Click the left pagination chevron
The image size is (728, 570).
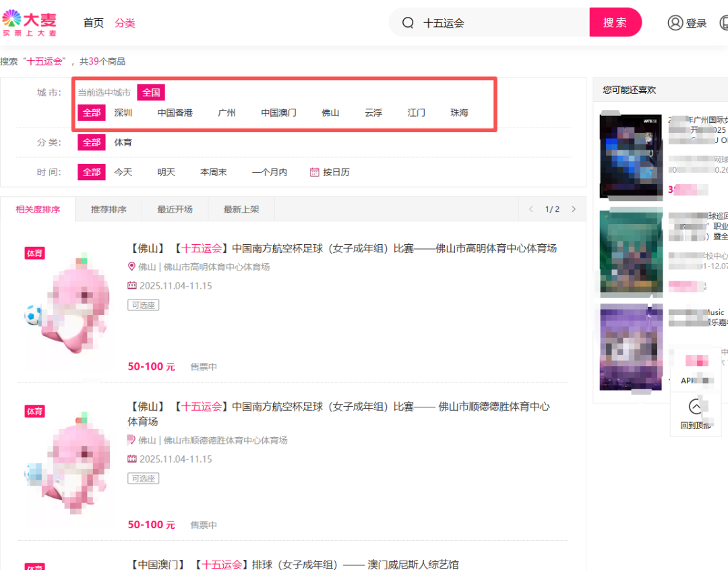tap(530, 209)
